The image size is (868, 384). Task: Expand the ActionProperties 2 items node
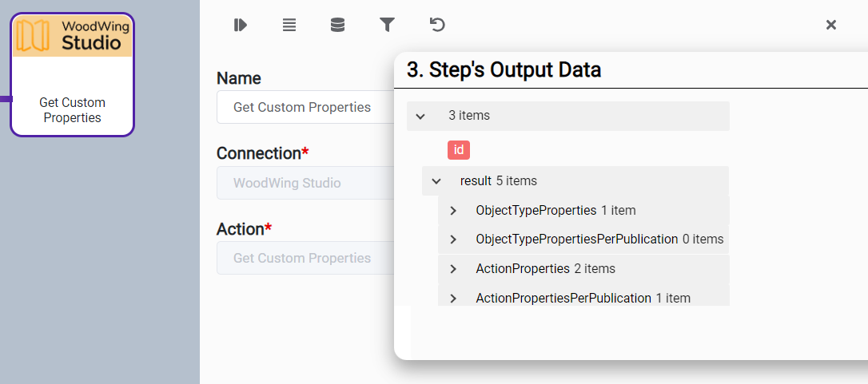pyautogui.click(x=453, y=269)
